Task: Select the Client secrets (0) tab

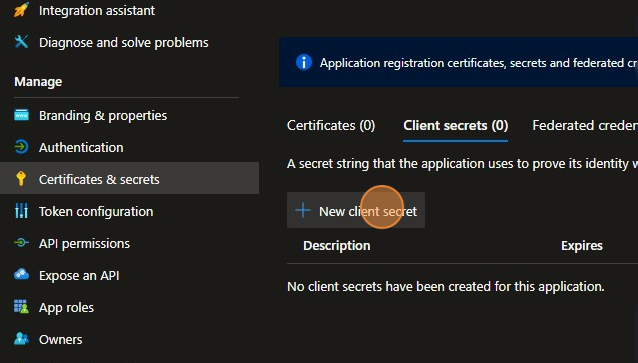Action: click(455, 125)
